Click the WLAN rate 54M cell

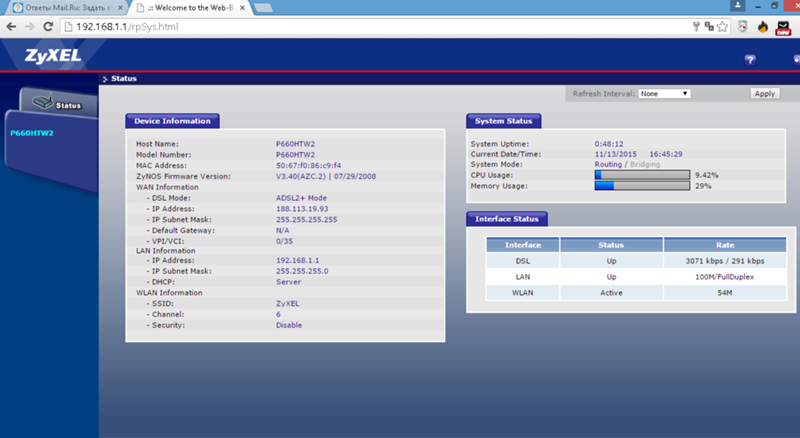click(725, 293)
